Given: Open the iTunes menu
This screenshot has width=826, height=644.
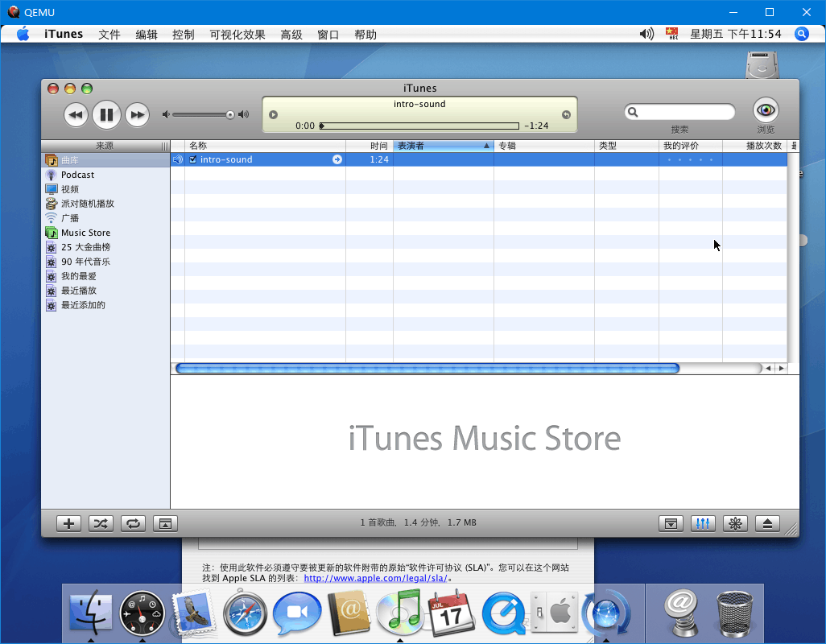Looking at the screenshot, I should tap(64, 35).
